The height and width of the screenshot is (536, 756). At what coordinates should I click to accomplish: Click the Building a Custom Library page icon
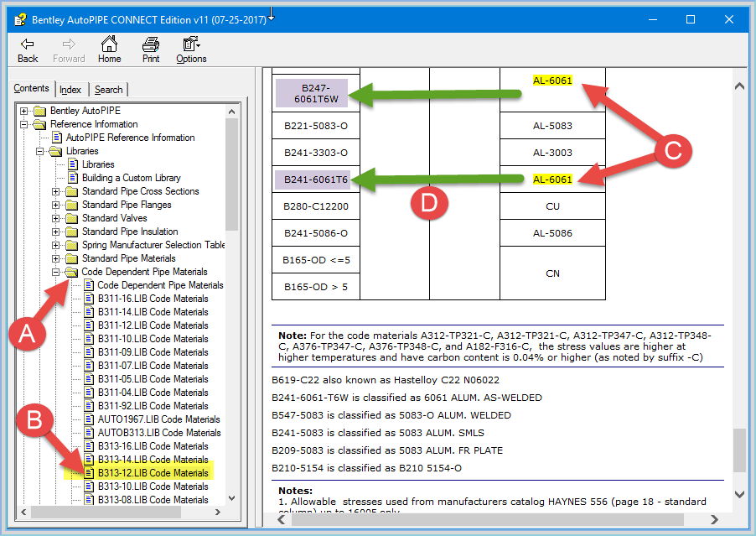click(73, 178)
